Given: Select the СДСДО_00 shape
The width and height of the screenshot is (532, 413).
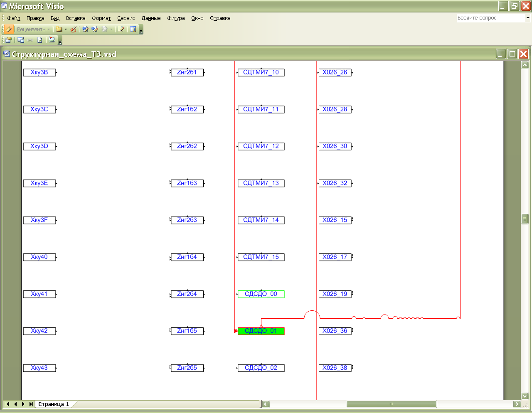Looking at the screenshot, I should (261, 294).
